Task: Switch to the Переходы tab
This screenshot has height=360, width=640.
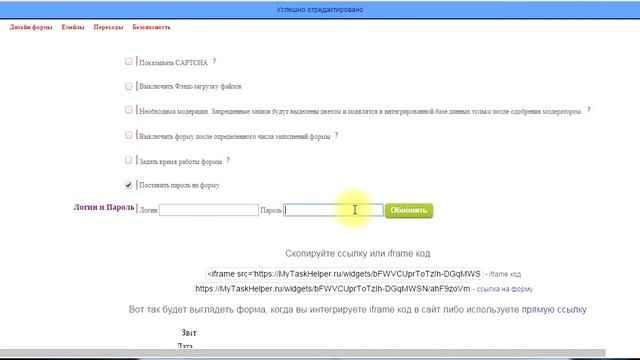Action: (x=108, y=27)
